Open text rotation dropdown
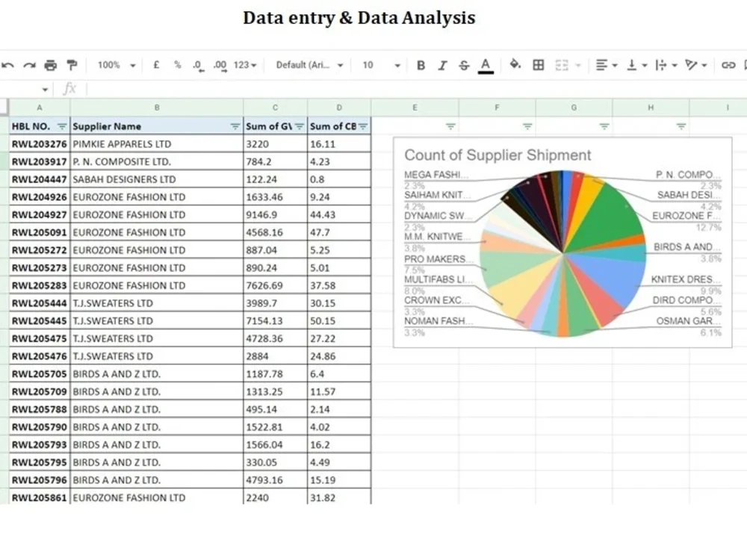 tap(695, 65)
